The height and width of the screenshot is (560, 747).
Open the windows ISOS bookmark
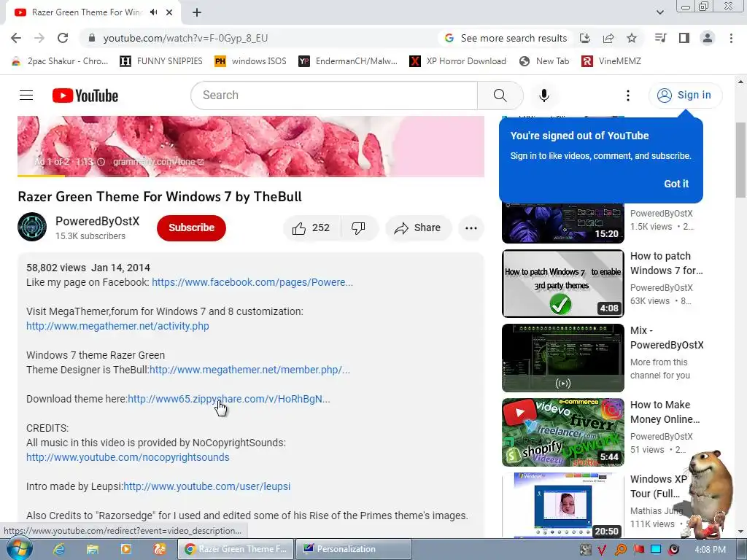(x=251, y=61)
